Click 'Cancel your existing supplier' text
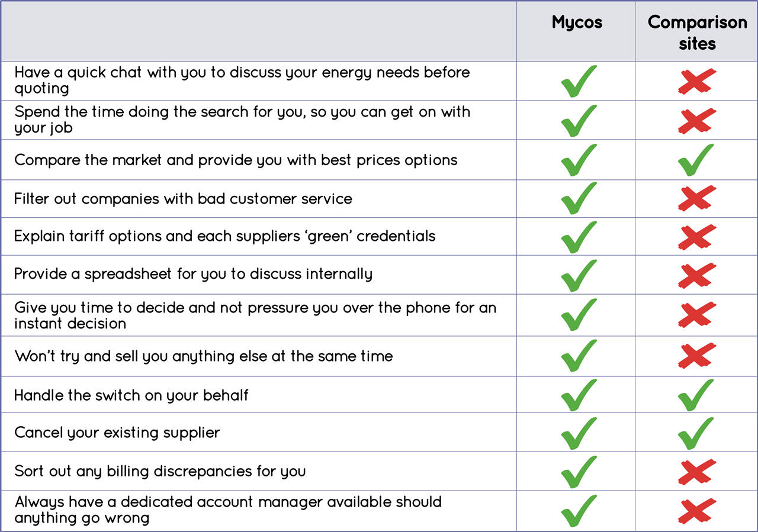 tap(117, 433)
